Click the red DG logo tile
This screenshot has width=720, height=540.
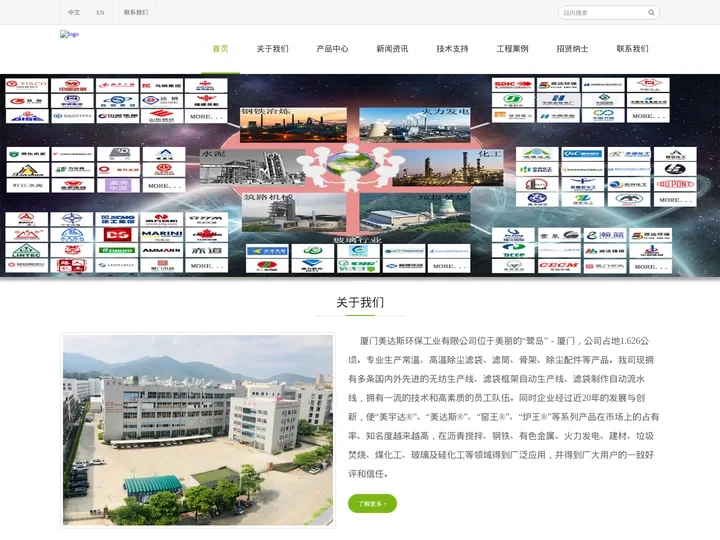(117, 235)
